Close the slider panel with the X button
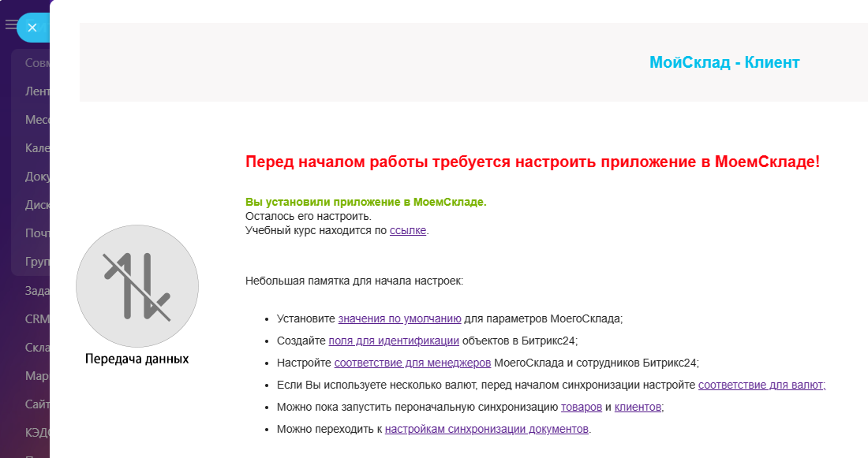868x458 pixels. tap(32, 28)
